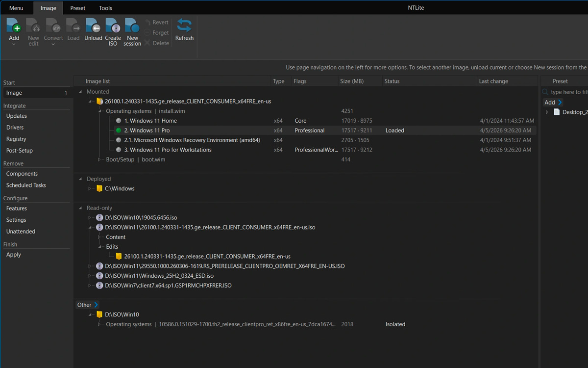Viewport: 588px width, 368px height.
Task: Click the Desktop_2 preset document icon
Action: [x=557, y=112]
